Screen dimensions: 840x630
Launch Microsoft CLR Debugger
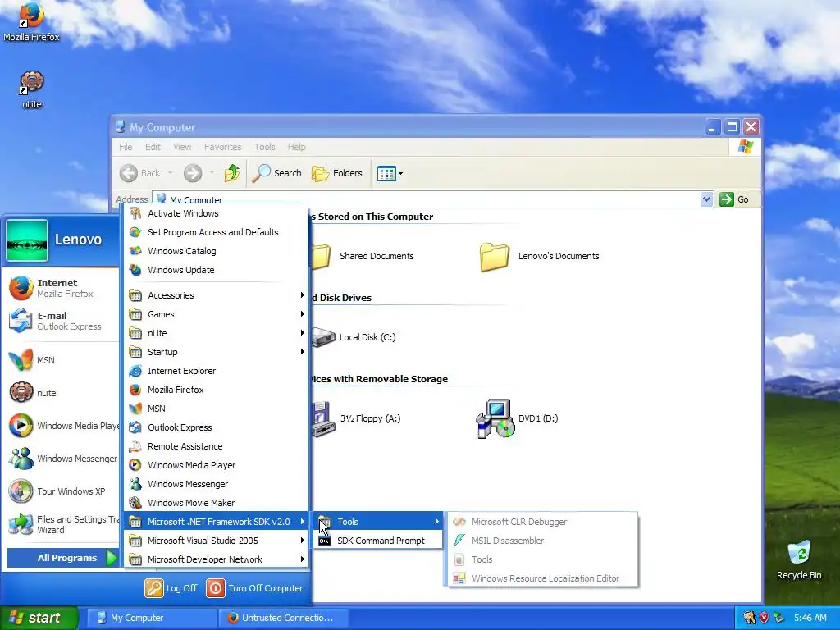coord(543,522)
